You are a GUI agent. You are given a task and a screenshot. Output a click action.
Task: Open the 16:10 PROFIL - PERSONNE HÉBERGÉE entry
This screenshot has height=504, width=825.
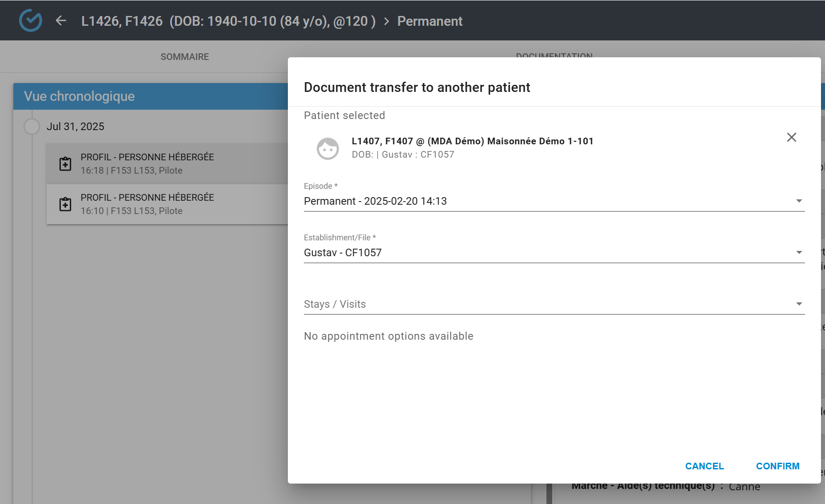click(169, 204)
